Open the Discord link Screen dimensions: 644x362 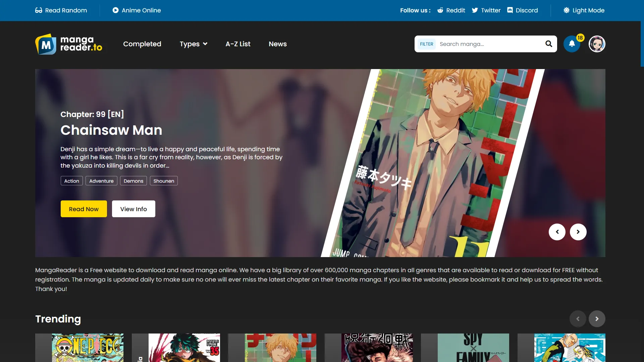point(522,10)
